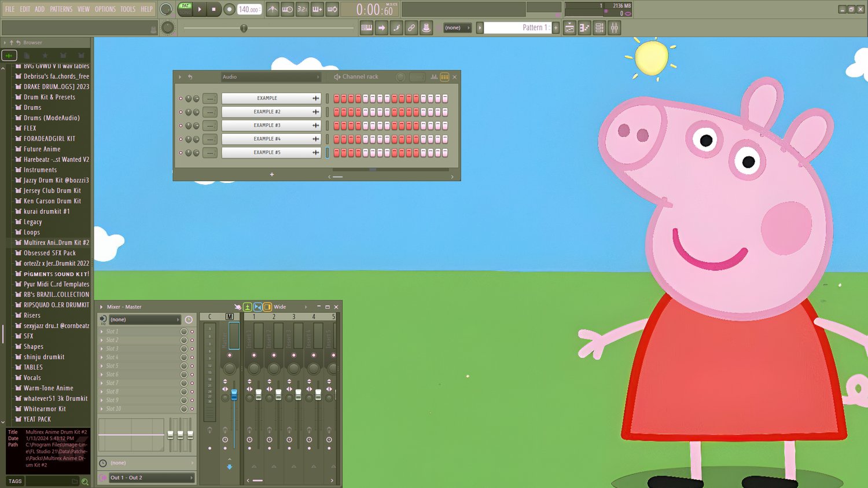Click the undo arrow in Channel rack header
The height and width of the screenshot is (488, 868).
tap(190, 77)
